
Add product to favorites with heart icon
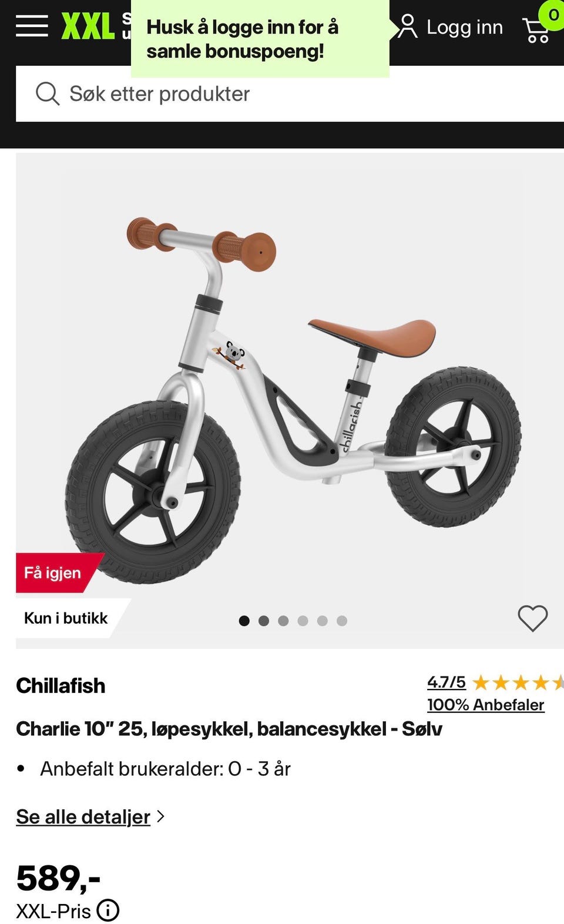coord(533,618)
